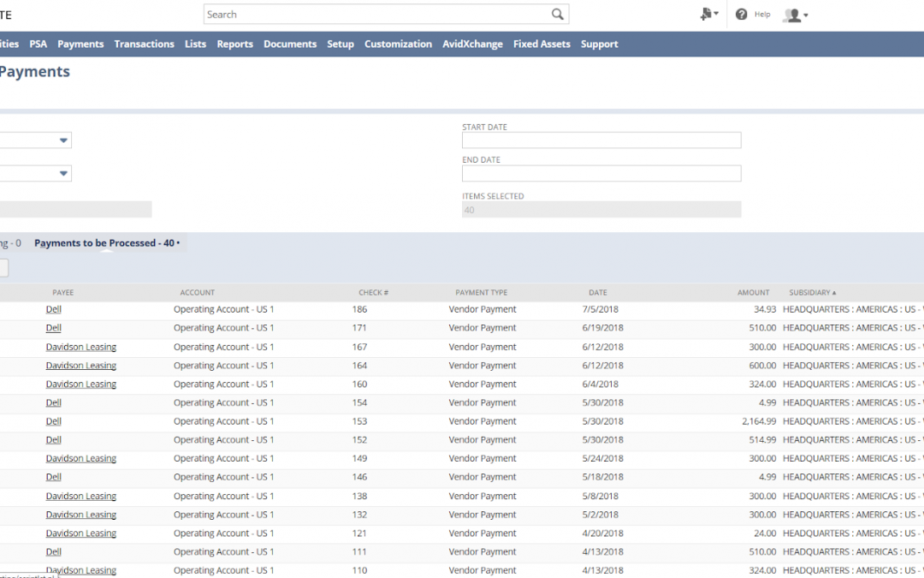Open Davidson Leasing payee for check 132
The height and width of the screenshot is (578, 924).
(x=81, y=515)
